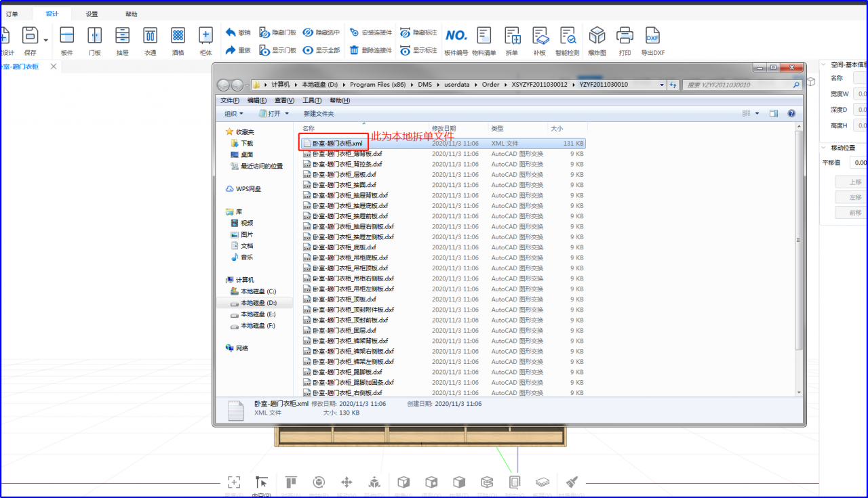Click the Explorer help question mark icon
The image size is (868, 498).
pos(791,114)
